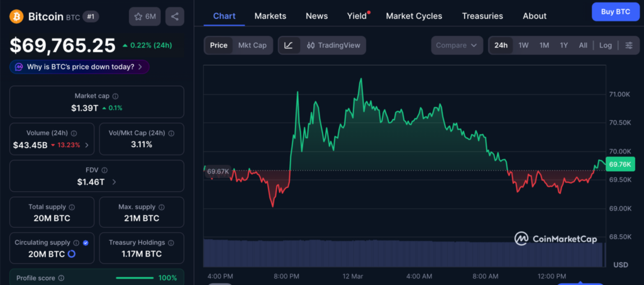
Task: Click the share icon button
Action: [x=174, y=16]
